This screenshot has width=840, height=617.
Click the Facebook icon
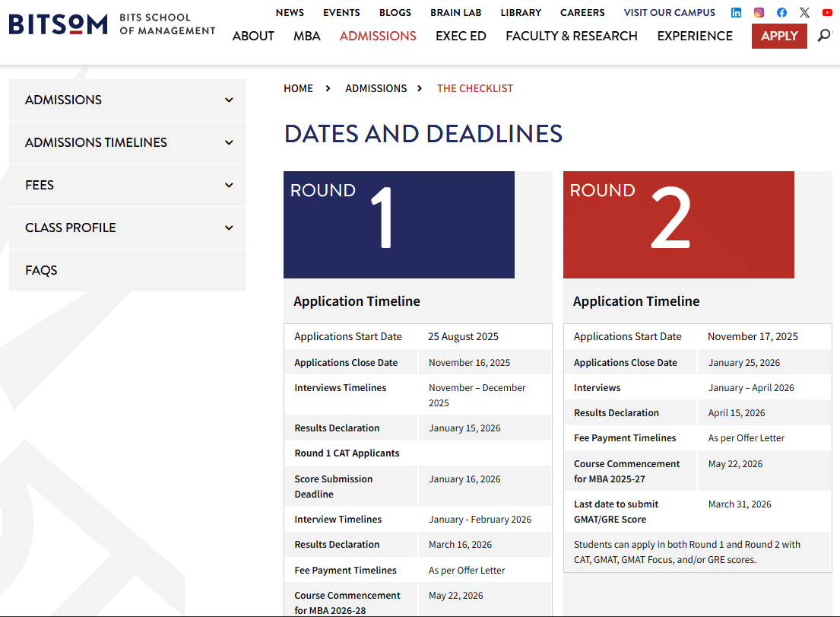tap(781, 12)
